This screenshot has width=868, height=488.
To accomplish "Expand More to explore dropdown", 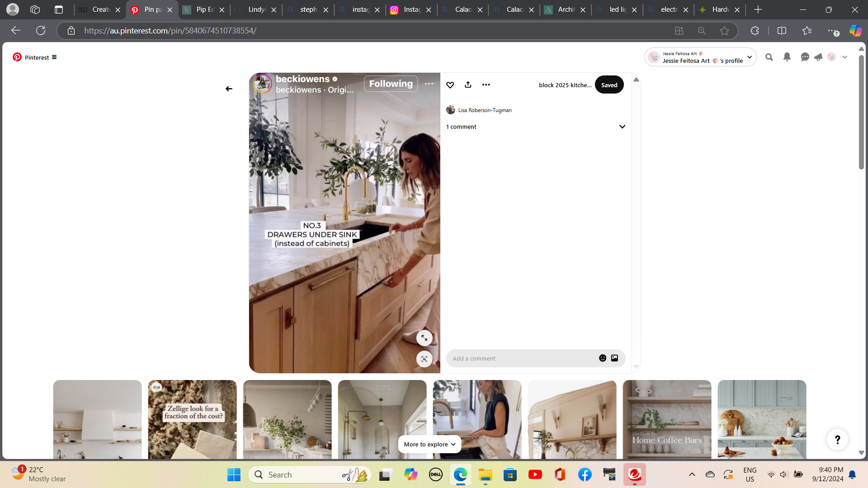I will (429, 444).
